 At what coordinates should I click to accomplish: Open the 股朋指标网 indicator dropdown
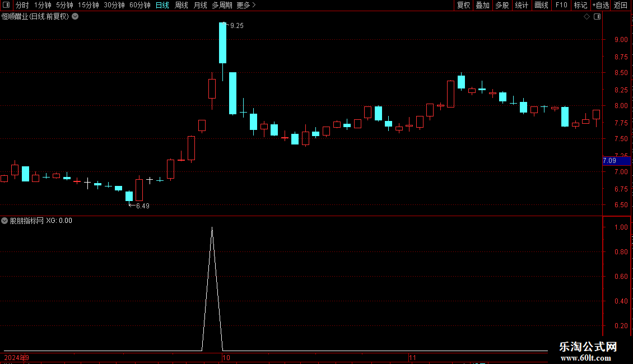pos(4,221)
